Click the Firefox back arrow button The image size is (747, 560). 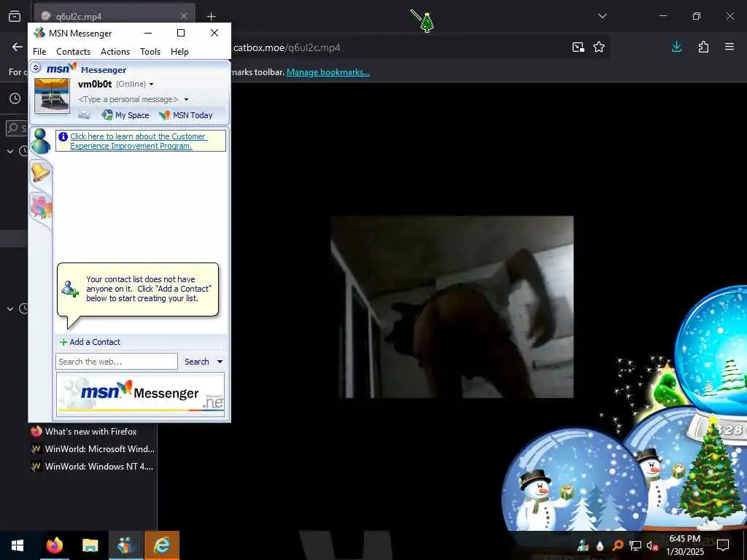(18, 47)
